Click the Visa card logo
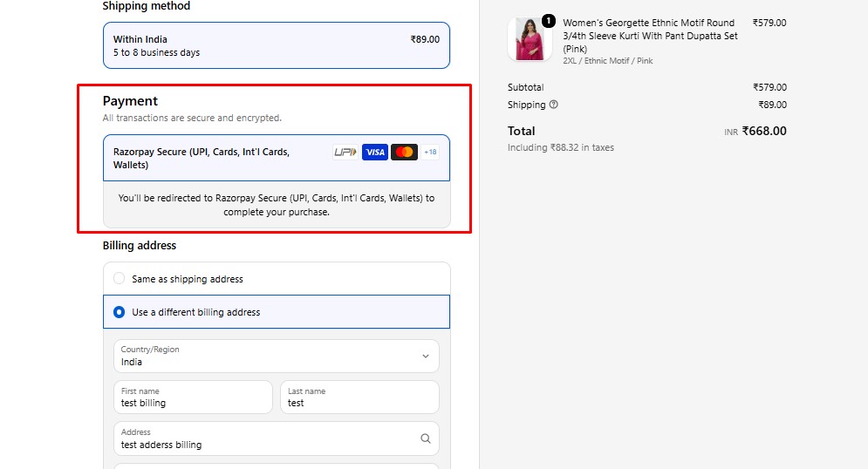868x469 pixels. point(375,152)
